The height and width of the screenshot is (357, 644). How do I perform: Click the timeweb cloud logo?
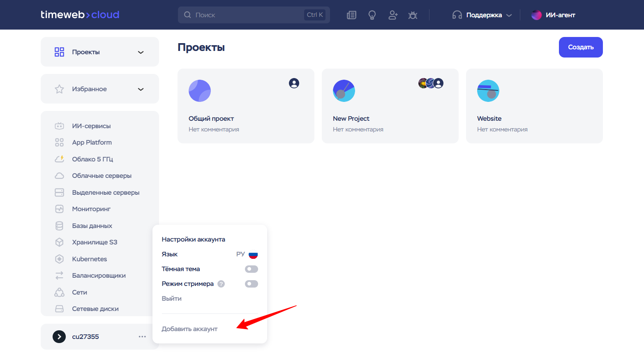click(x=80, y=15)
